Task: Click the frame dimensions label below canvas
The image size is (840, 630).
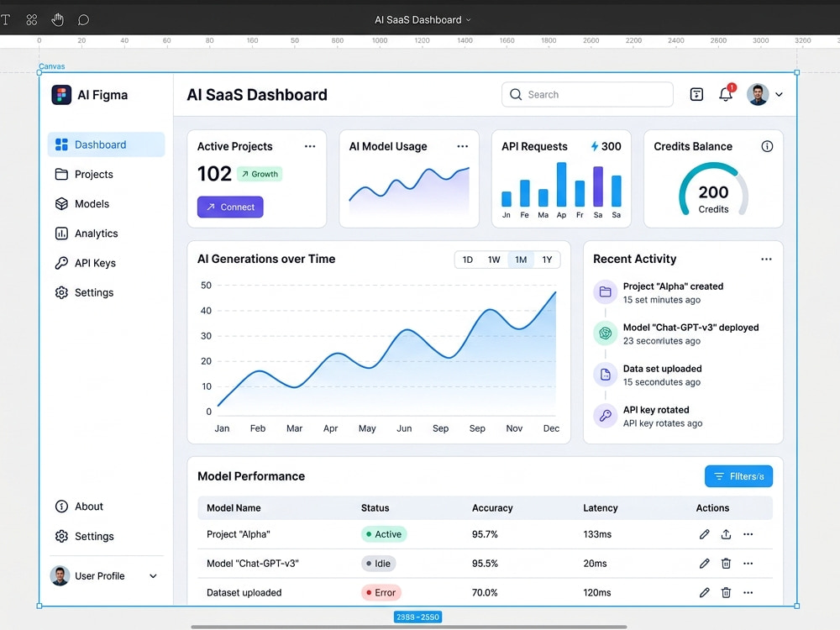Action: tap(417, 617)
